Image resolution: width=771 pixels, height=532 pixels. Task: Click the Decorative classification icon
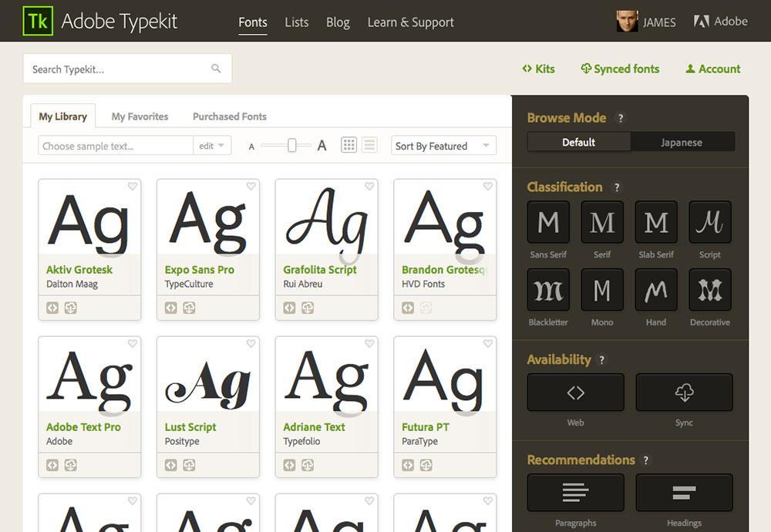pos(709,290)
